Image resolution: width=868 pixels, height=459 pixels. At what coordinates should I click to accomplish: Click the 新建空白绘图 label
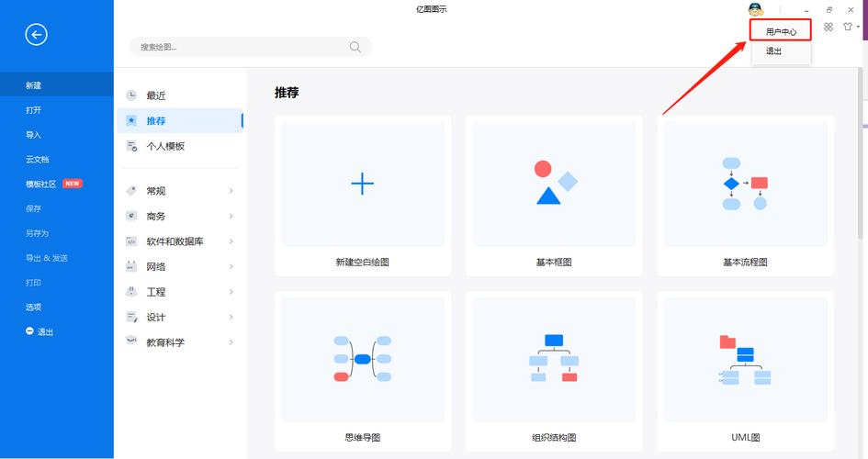(x=363, y=263)
